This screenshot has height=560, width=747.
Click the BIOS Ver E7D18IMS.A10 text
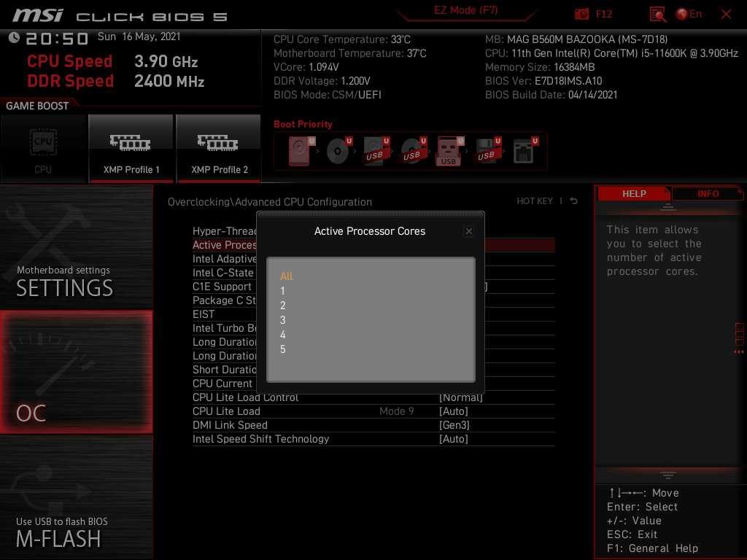click(x=543, y=81)
